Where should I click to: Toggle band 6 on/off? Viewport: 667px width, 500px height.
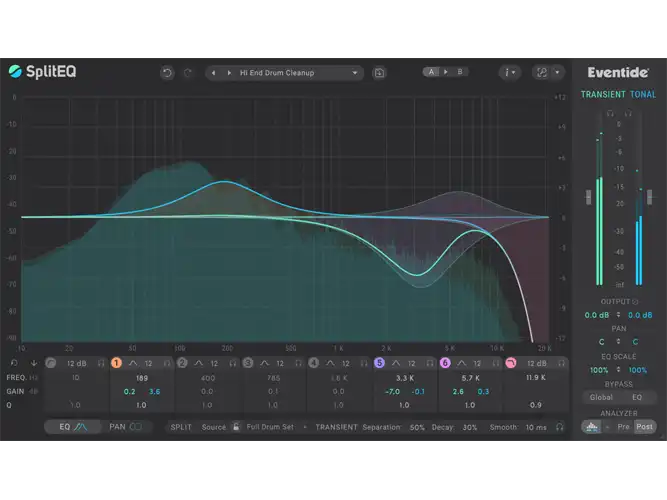pyautogui.click(x=445, y=363)
